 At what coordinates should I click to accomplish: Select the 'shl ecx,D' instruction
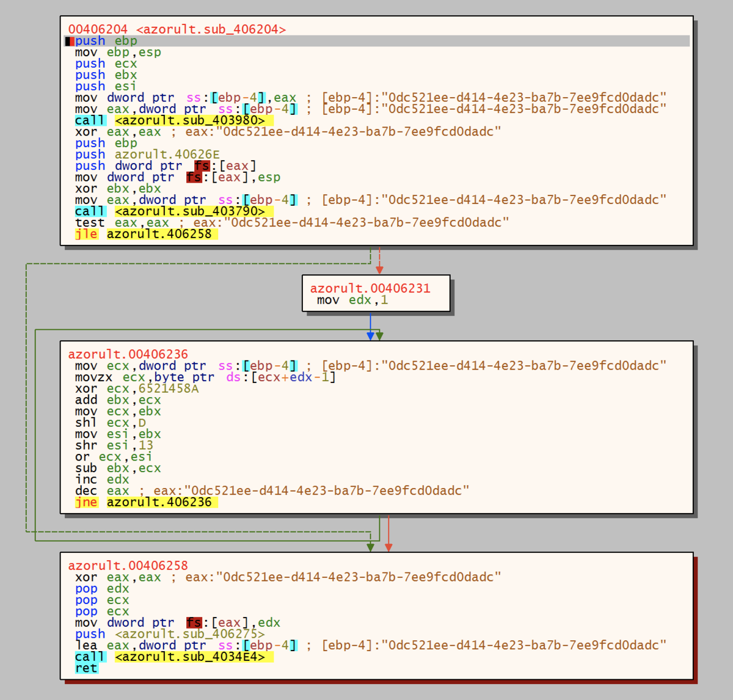pos(111,423)
